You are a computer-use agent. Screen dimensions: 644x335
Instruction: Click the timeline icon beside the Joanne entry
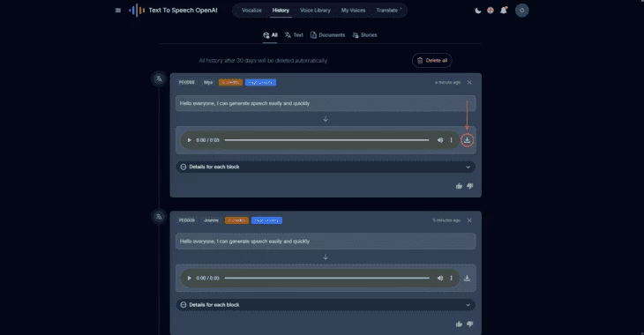click(159, 216)
